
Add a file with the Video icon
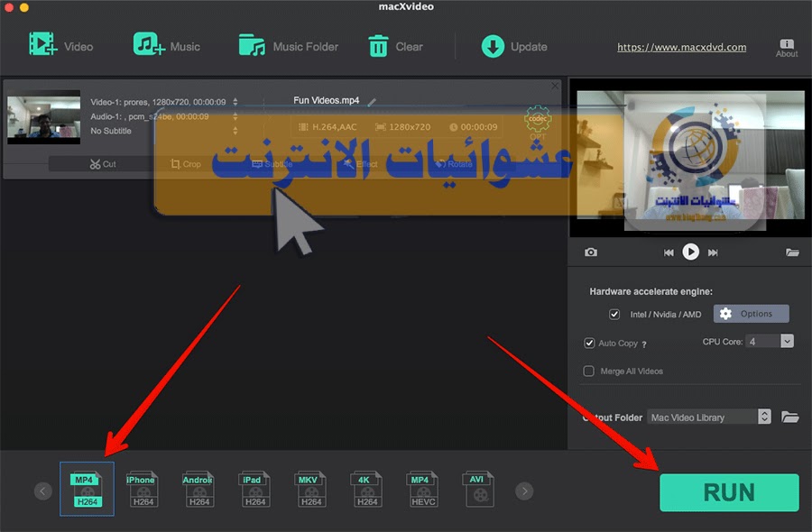42,44
